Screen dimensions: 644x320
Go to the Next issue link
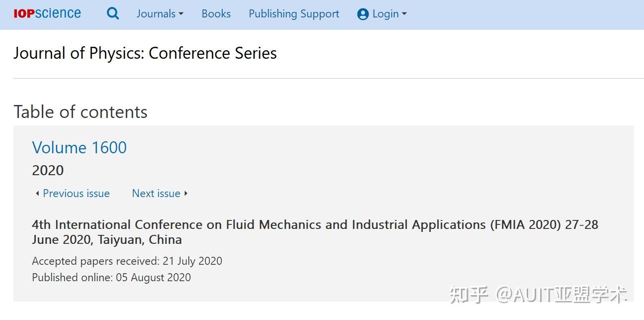coord(156,193)
